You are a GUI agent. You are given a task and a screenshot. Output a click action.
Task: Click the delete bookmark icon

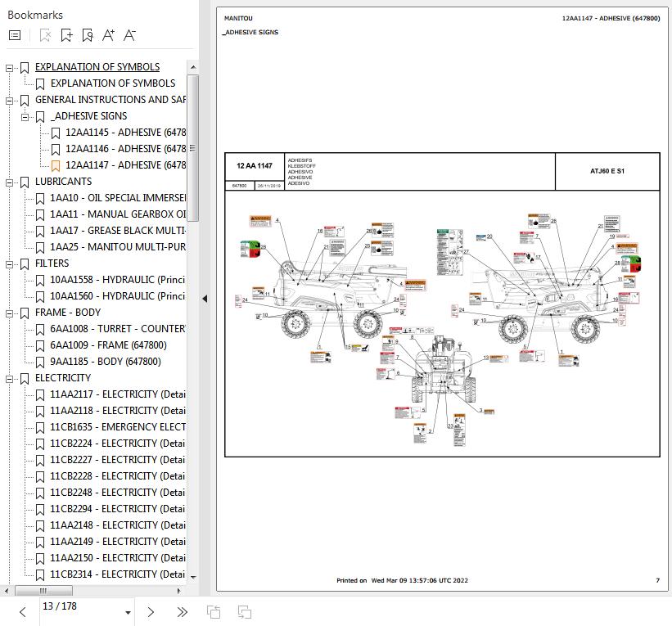coord(45,35)
